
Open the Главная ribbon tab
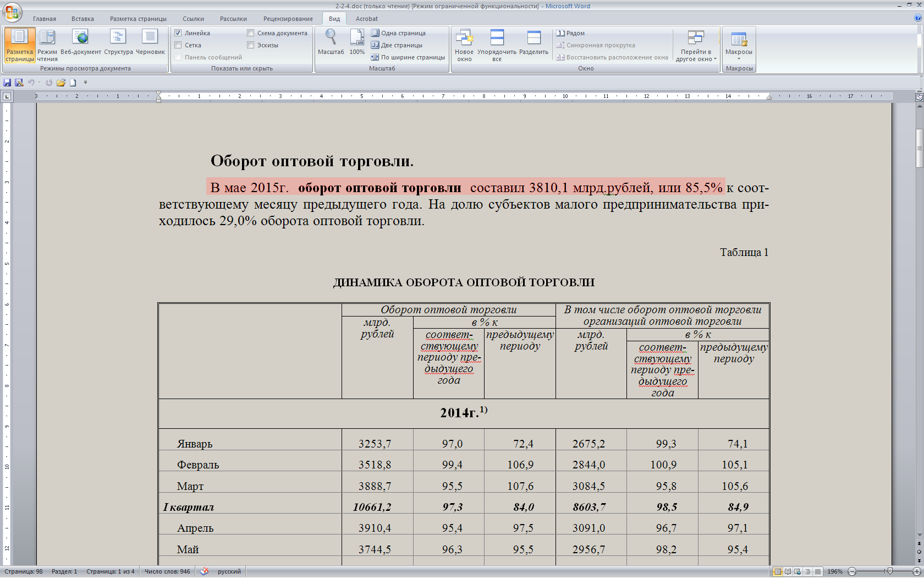click(44, 19)
